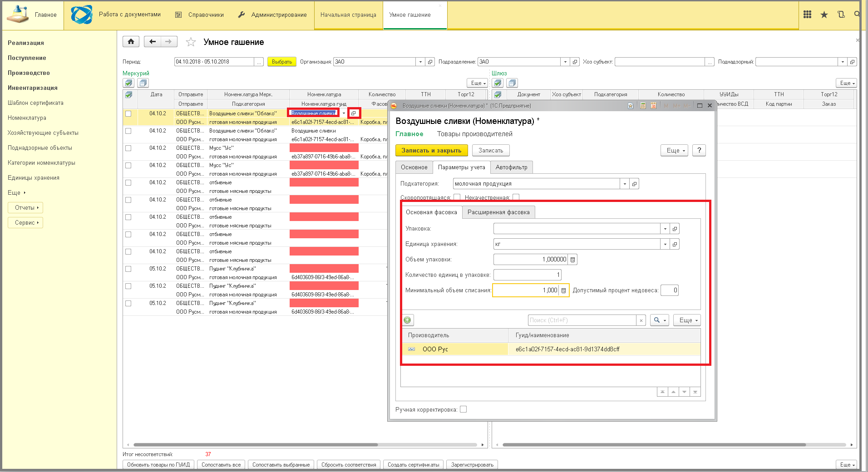The width and height of the screenshot is (868, 472).
Task: Open the history icon in top bar
Action: [841, 15]
